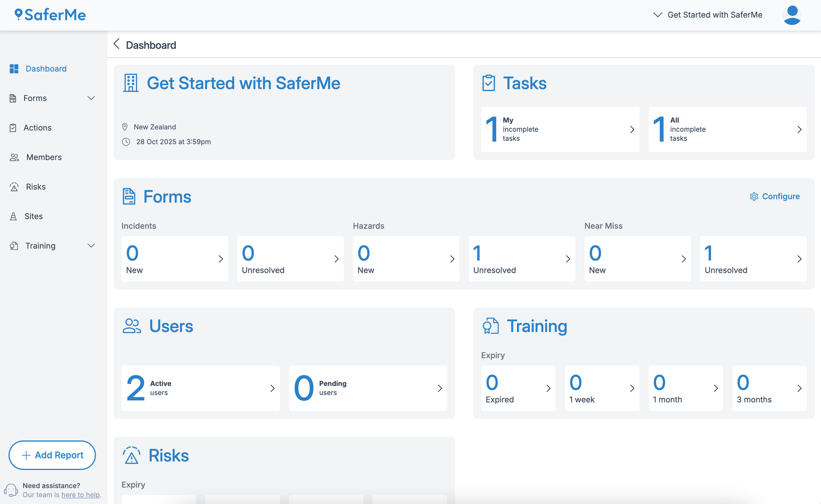
Task: Select the Actions icon in the sidebar
Action: tap(13, 127)
